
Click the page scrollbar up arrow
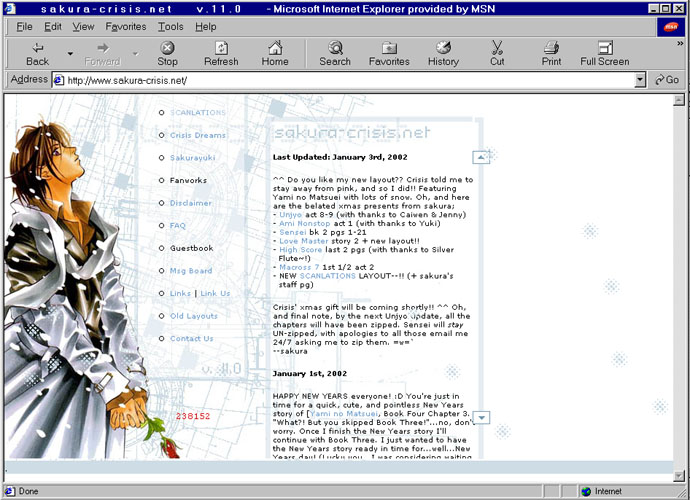pyautogui.click(x=679, y=100)
